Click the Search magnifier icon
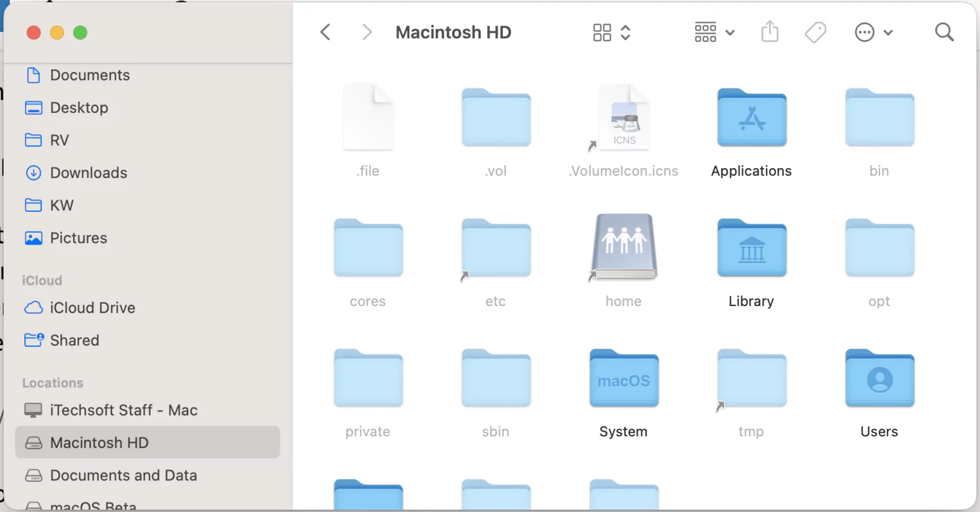980x512 pixels. coord(944,33)
